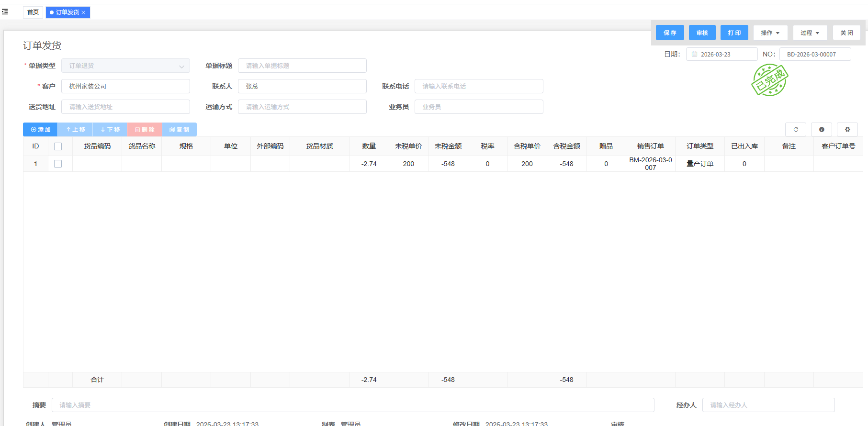Open the table info icon
Screen dimensions: 868x426
pos(821,130)
